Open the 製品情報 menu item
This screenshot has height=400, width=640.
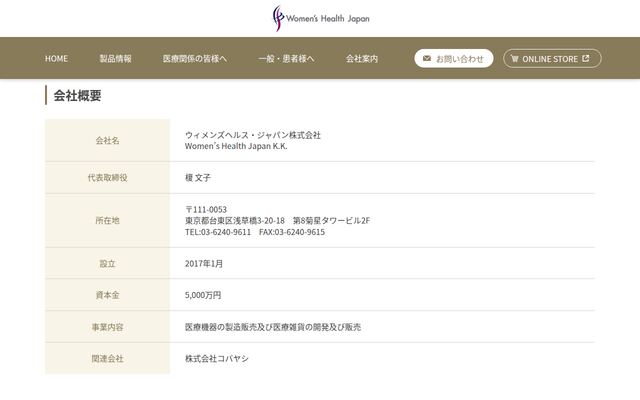116,59
